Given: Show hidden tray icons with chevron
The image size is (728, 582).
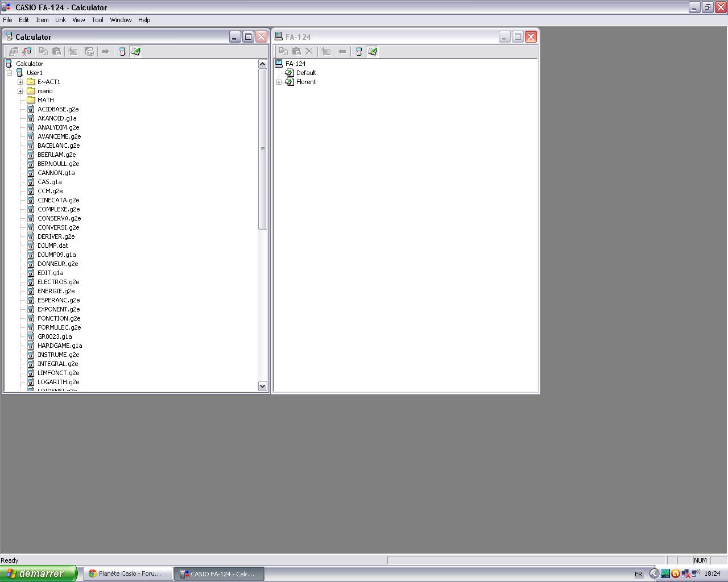Looking at the screenshot, I should click(654, 573).
